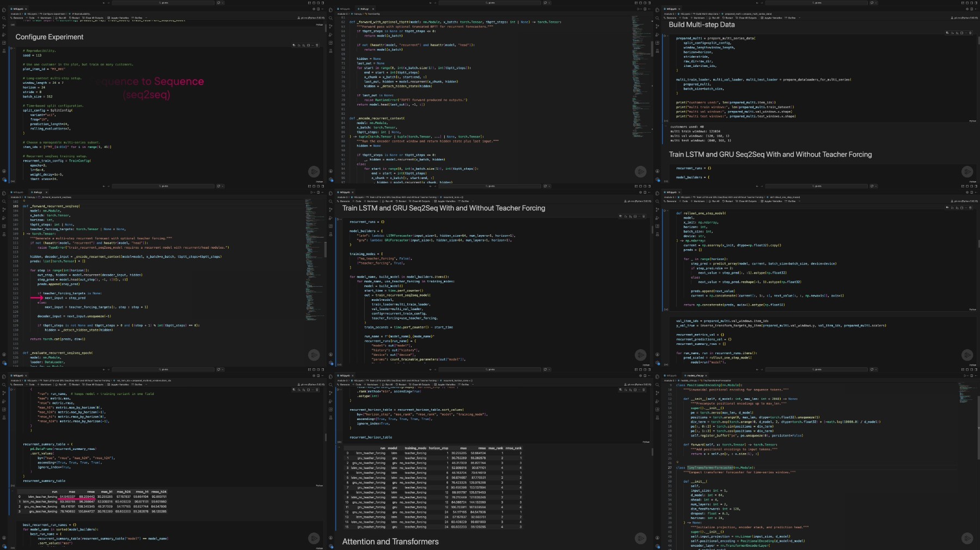Image resolution: width=980 pixels, height=550 pixels.
Task: Switch to the M3.ipynb tab beside models_xfmr.py
Action: 671,375
